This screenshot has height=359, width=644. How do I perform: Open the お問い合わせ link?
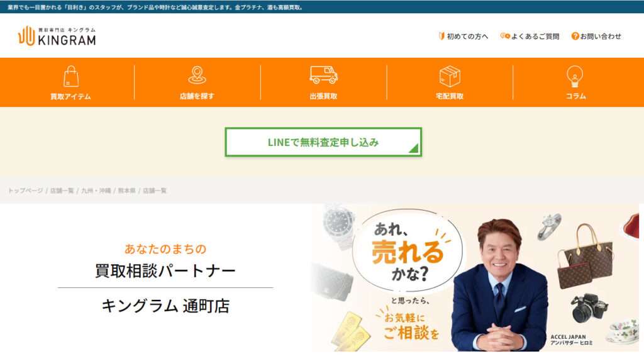point(601,36)
